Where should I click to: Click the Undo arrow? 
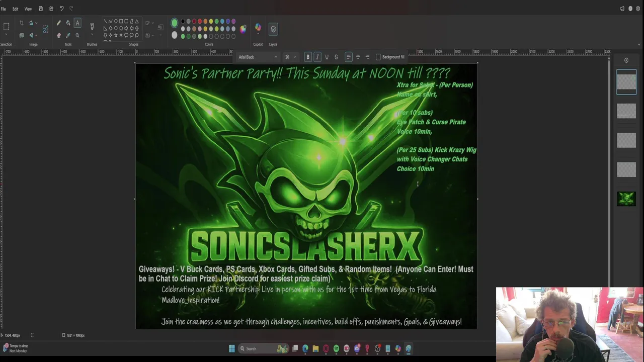(61, 9)
